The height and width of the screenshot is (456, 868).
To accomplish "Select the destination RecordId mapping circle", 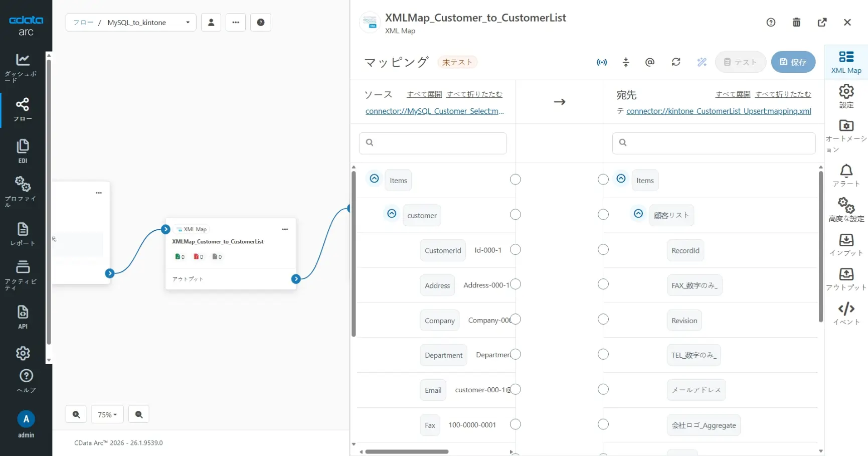I will pos(603,250).
